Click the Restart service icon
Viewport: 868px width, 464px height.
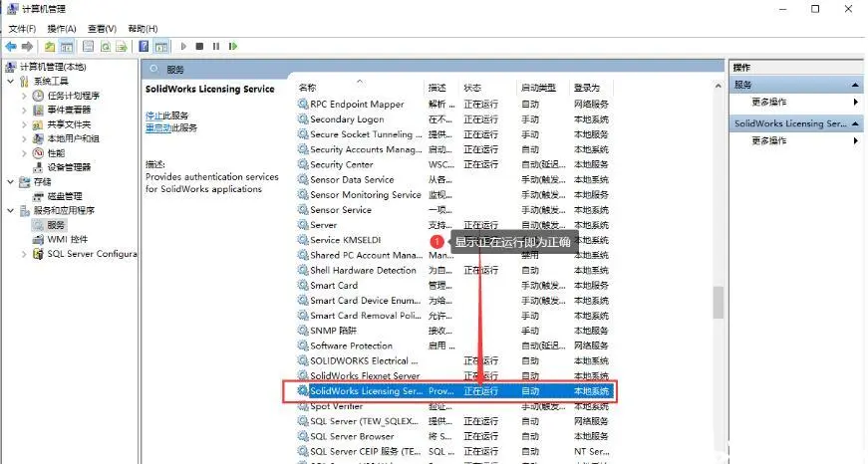233,47
